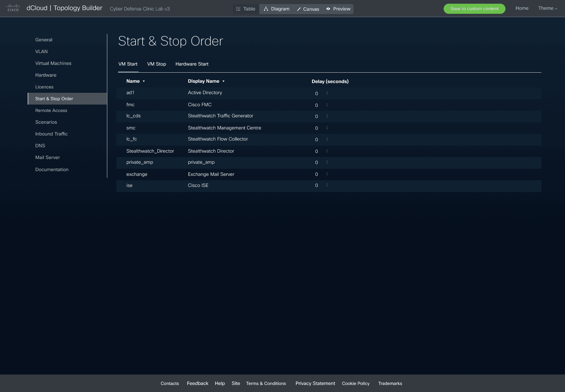This screenshot has height=392, width=565.
Task: Open the Preview view
Action: [x=338, y=9]
